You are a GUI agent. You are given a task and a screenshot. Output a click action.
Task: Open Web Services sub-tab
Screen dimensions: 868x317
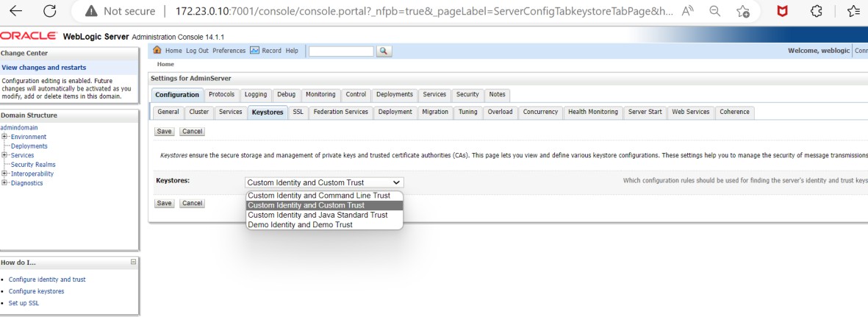point(690,112)
